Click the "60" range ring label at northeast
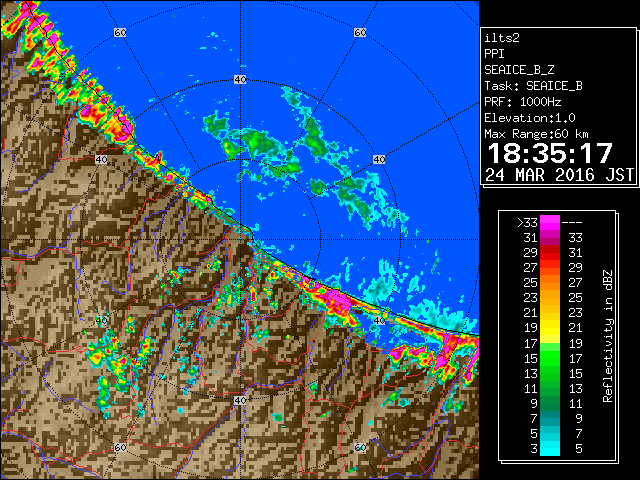The image size is (640, 480). click(360, 32)
